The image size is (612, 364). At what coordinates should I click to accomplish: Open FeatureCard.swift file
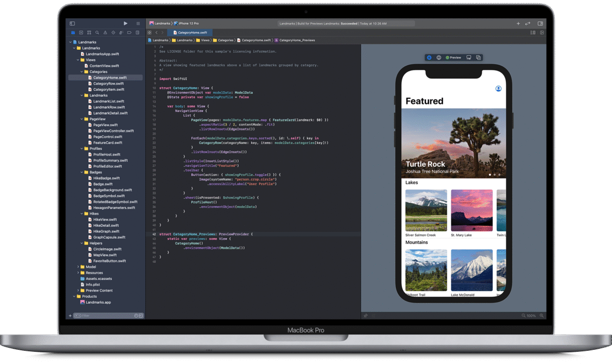[x=105, y=143]
